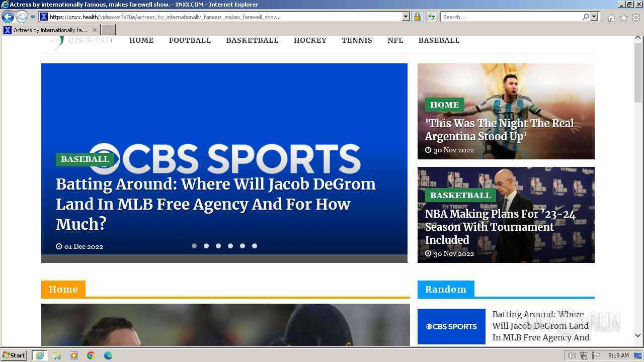Click the Search box field

[511, 17]
